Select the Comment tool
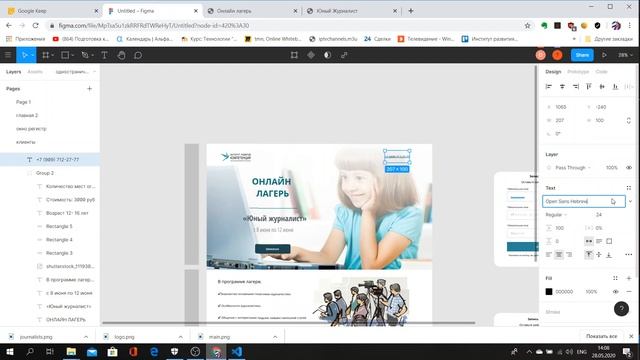 [138, 55]
